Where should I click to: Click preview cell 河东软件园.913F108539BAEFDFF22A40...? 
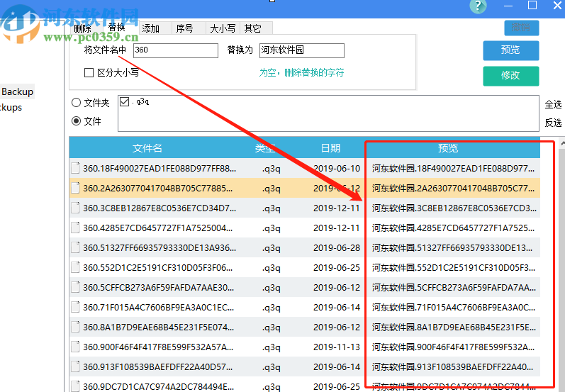coord(453,366)
